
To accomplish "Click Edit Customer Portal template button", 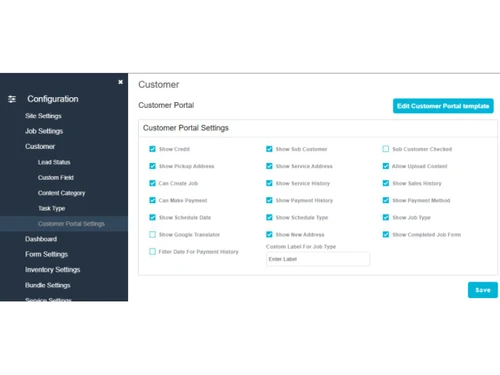I will click(443, 106).
